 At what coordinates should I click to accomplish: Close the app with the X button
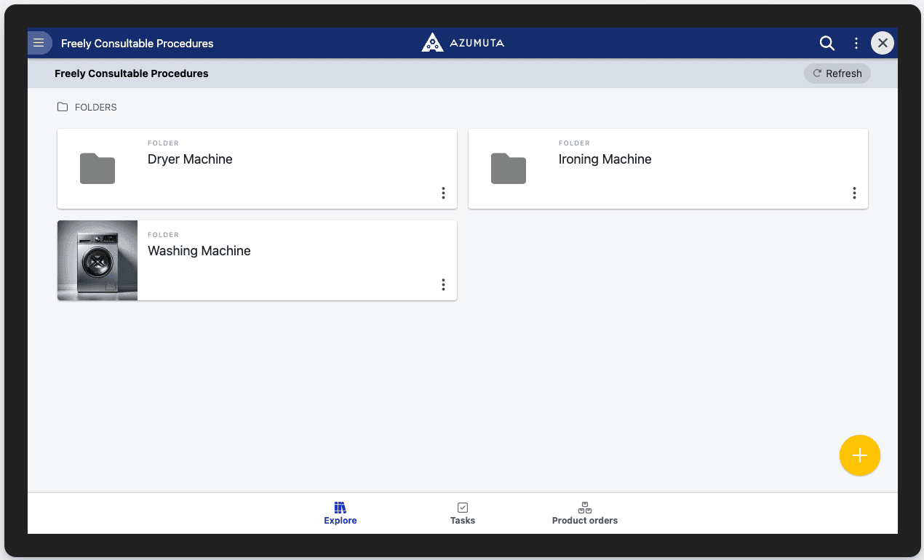coord(882,43)
